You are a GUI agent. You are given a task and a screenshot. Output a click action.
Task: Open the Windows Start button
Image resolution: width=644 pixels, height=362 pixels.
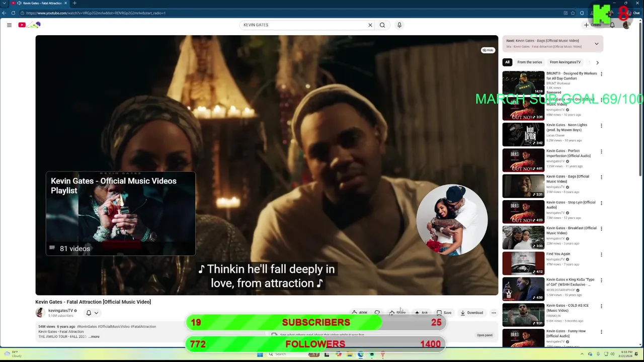260,354
